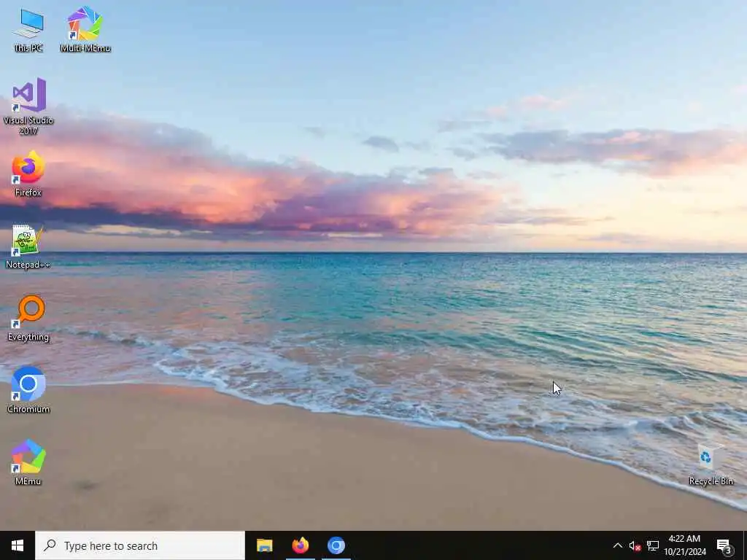Select the MEmu desktop shortcut
This screenshot has width=747, height=560.
pyautogui.click(x=28, y=462)
